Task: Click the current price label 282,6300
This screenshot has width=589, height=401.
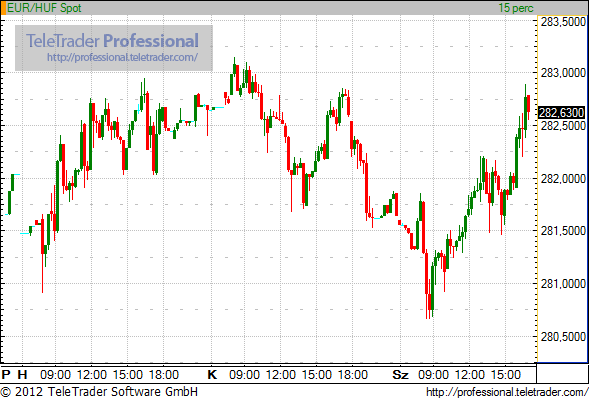Action: point(561,112)
